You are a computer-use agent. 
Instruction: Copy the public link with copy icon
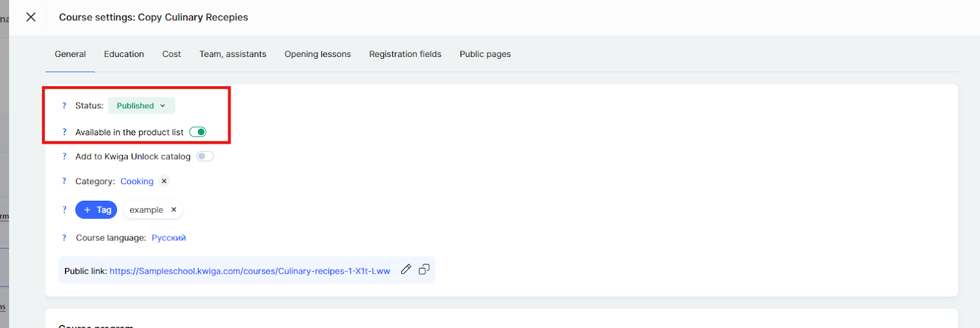pos(424,270)
